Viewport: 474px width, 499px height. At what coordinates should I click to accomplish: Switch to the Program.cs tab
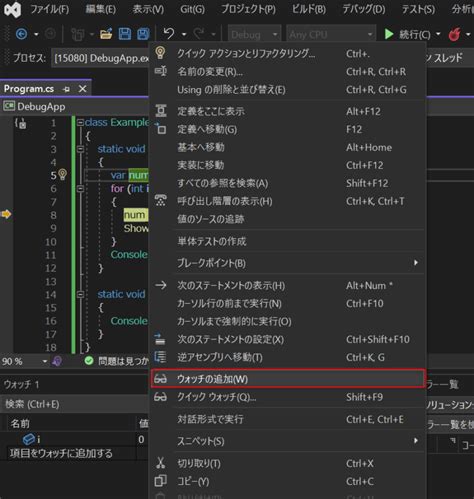pyautogui.click(x=29, y=89)
